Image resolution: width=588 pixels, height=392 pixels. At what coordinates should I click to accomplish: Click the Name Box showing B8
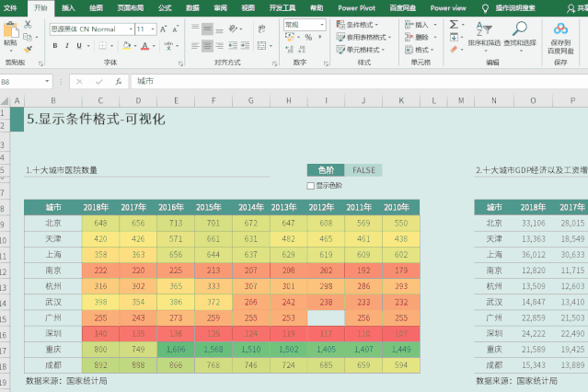point(25,81)
